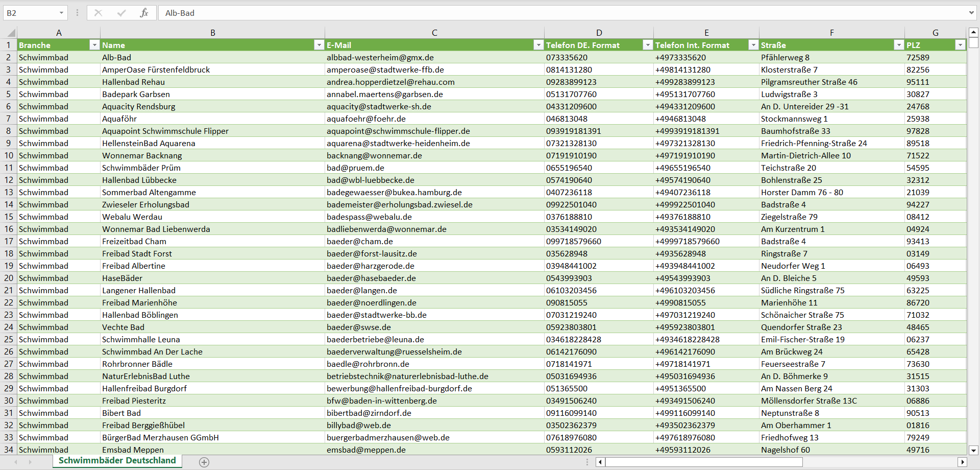Click vertical scrollbar down arrow
Screen dimensions: 980x470
(973, 451)
